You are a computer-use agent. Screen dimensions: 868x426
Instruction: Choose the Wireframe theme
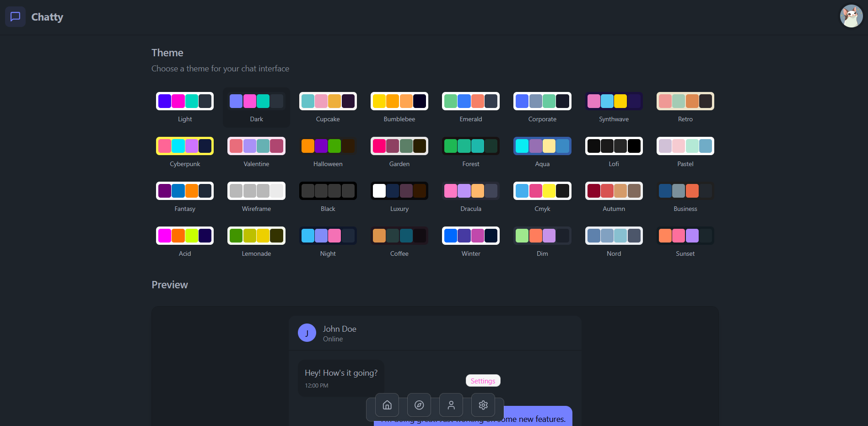pyautogui.click(x=256, y=197)
